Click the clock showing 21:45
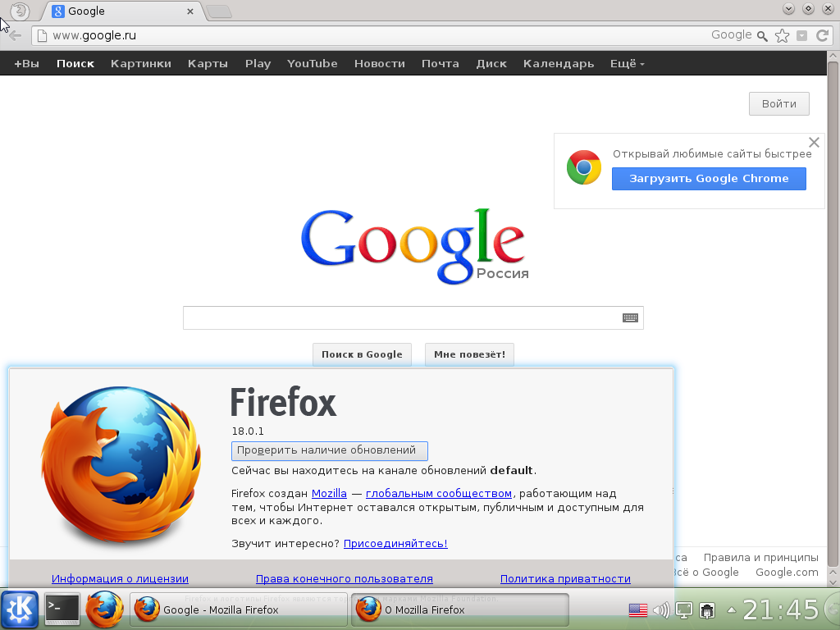Image resolution: width=840 pixels, height=630 pixels. [780, 609]
